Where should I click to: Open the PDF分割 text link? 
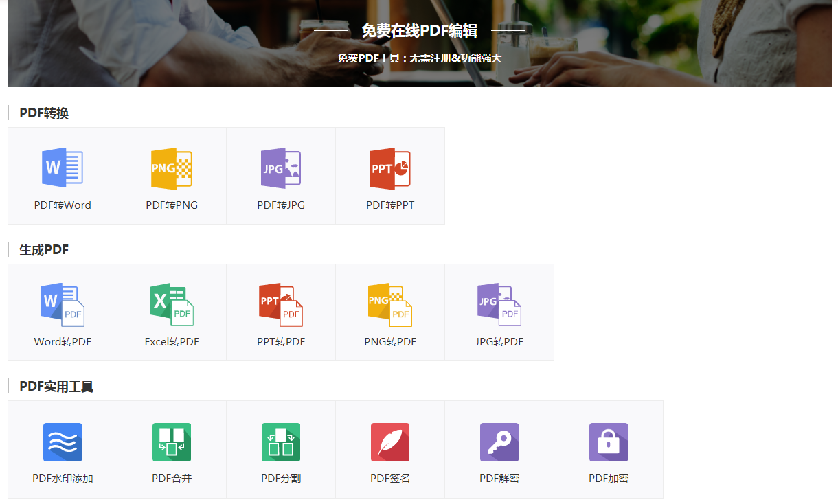click(x=281, y=478)
